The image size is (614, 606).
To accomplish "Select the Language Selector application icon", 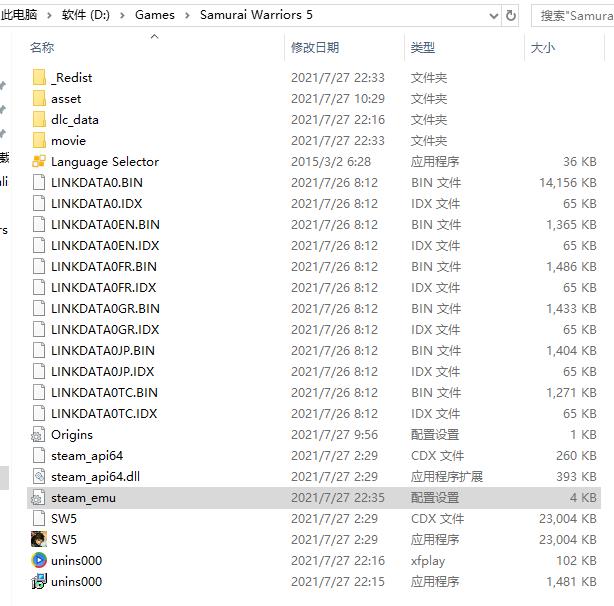I will pos(39,161).
